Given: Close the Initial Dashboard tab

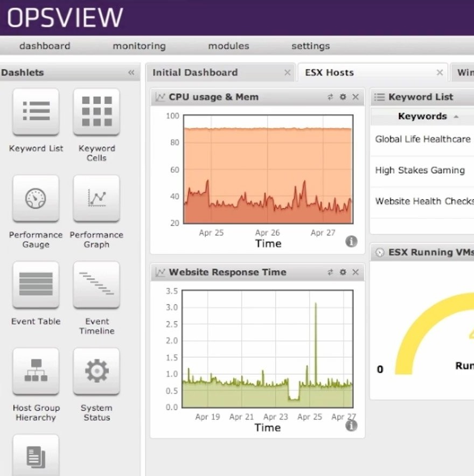Looking at the screenshot, I should coord(287,73).
